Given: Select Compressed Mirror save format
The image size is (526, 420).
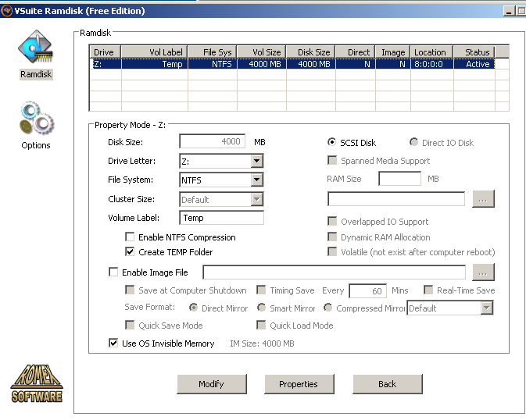Looking at the screenshot, I should [327, 308].
